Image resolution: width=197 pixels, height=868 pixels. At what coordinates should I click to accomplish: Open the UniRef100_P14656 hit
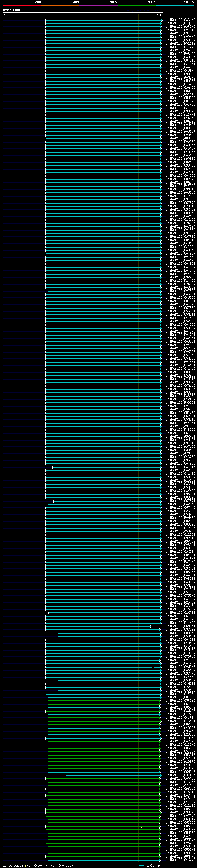click(180, 118)
